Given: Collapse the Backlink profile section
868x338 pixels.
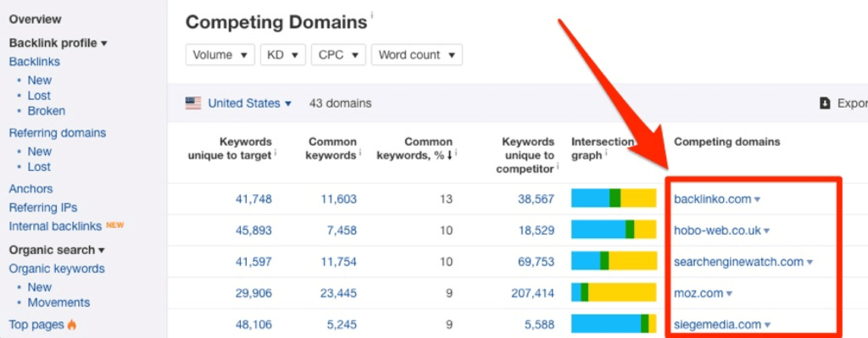Looking at the screenshot, I should 58,43.
